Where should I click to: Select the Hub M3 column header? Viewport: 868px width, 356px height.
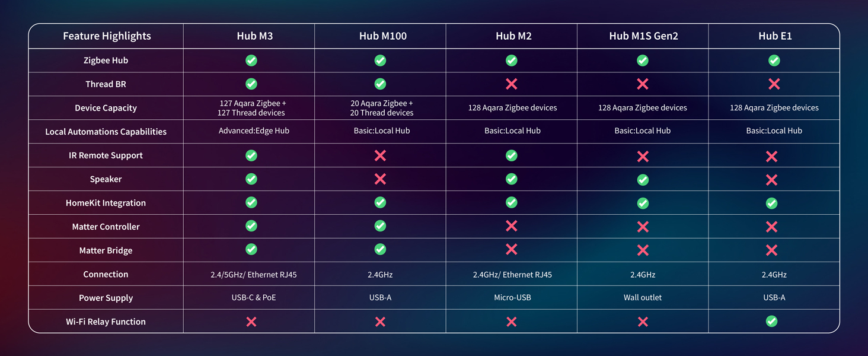point(255,36)
